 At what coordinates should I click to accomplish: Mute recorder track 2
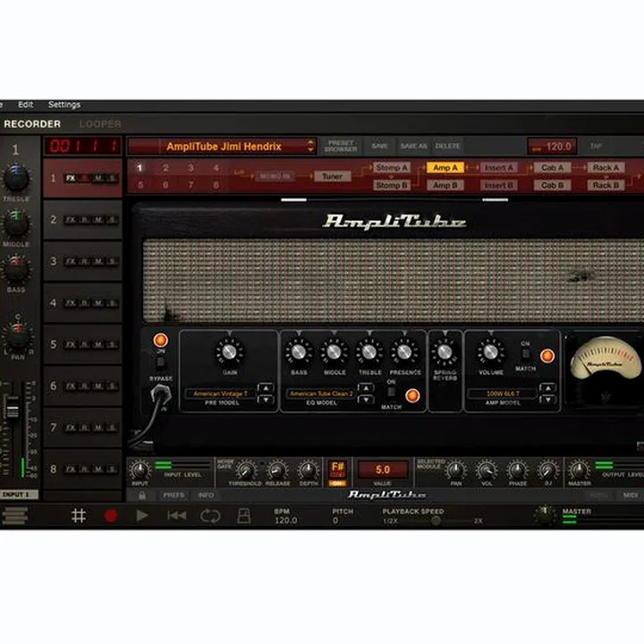pyautogui.click(x=98, y=220)
